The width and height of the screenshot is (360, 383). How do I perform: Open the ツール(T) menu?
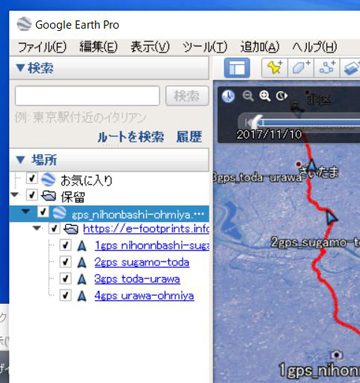click(x=205, y=47)
